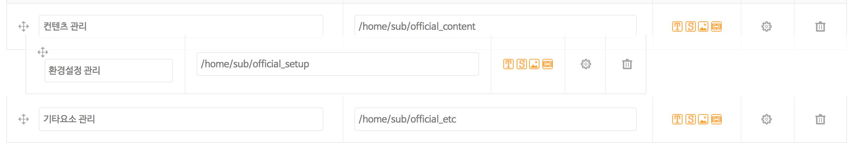Click the S icon in official_etc row
Image resolution: width=868 pixels, height=145 pixels.
[691, 119]
